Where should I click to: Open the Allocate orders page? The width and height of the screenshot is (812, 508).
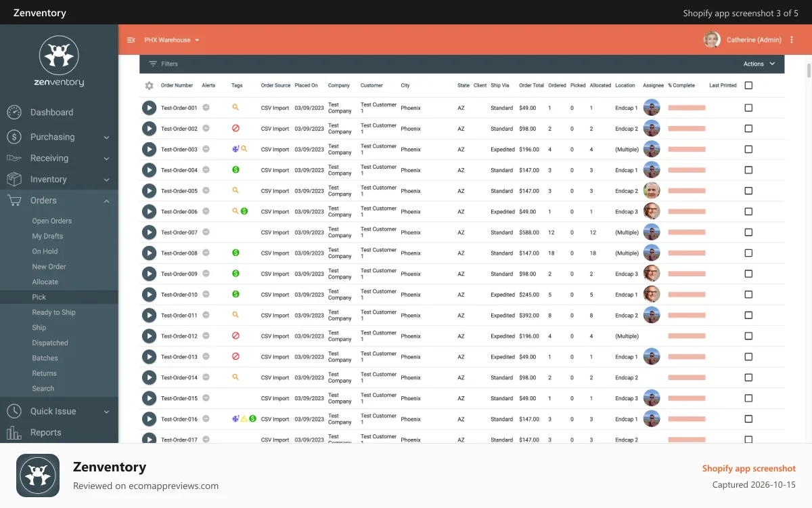pos(45,282)
